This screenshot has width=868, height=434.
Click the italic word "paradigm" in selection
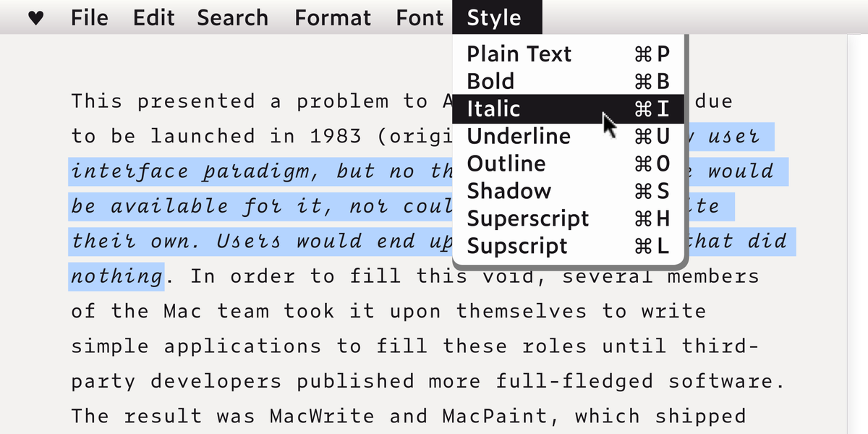point(255,172)
